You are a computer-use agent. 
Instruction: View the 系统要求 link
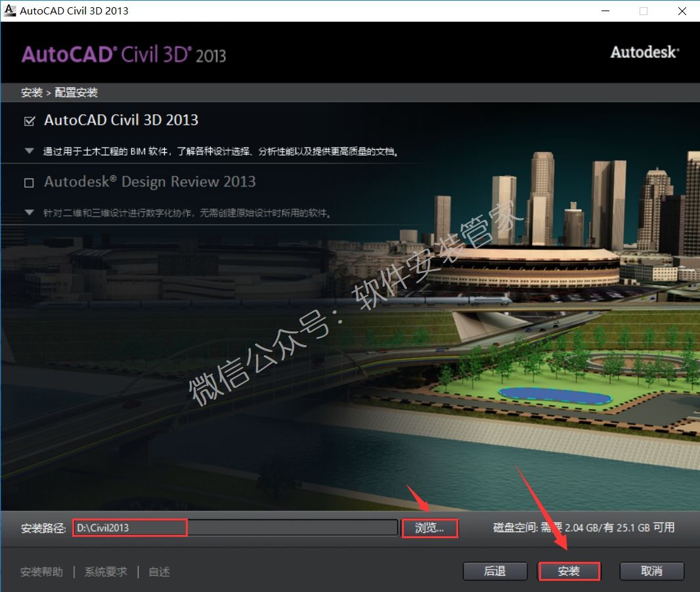106,572
